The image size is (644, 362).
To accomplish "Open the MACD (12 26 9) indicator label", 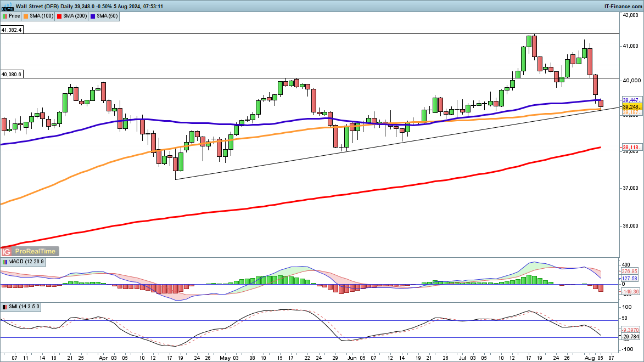I will [x=27, y=262].
